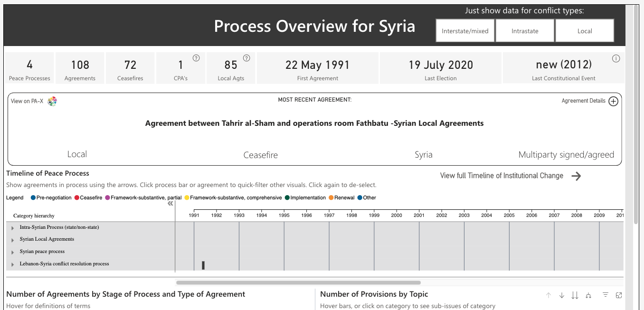The width and height of the screenshot is (644, 310).
Task: Toggle the Local conflict type filter
Action: (585, 31)
